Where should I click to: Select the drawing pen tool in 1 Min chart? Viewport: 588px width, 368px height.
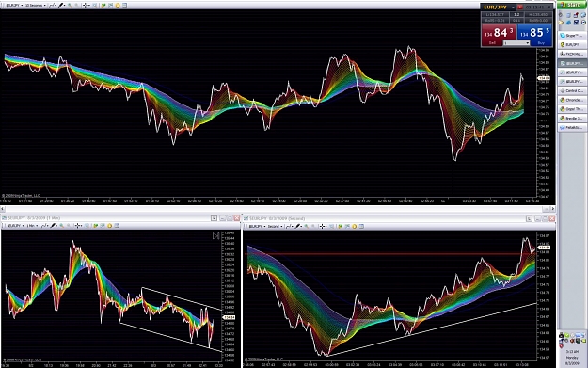[54, 226]
